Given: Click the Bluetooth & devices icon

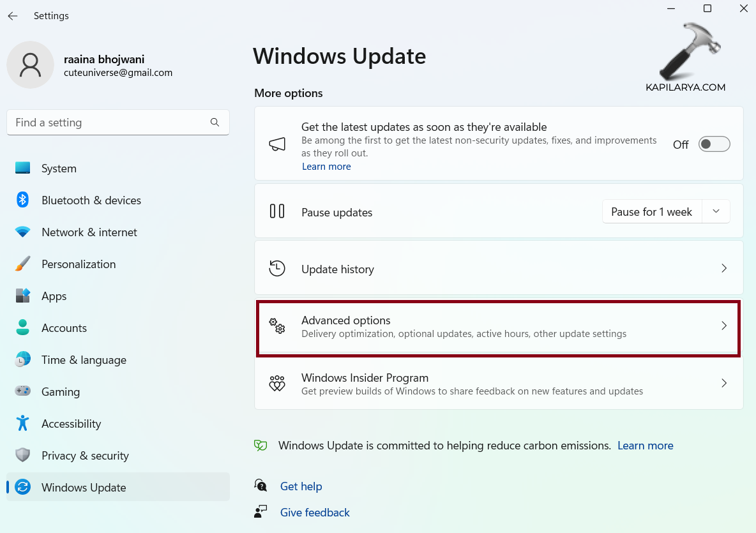Looking at the screenshot, I should click(x=23, y=200).
